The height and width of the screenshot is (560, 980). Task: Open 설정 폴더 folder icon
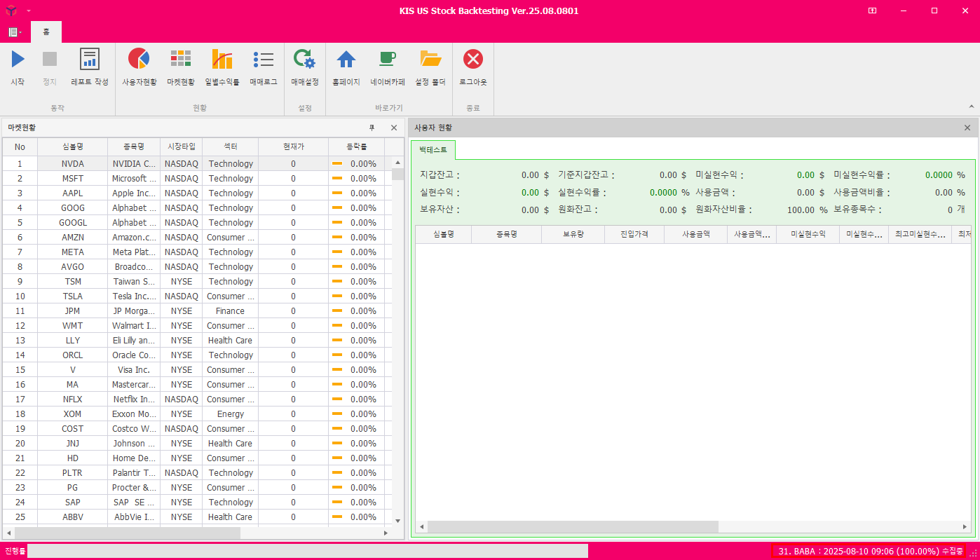pos(430,60)
